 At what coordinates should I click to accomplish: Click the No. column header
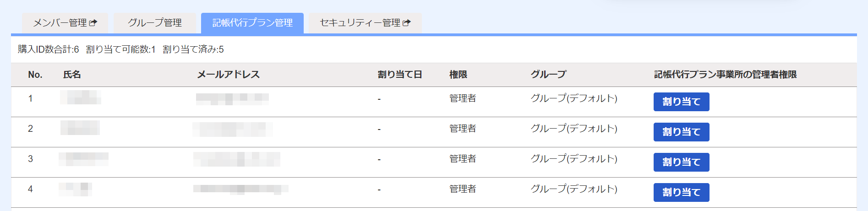[x=35, y=75]
